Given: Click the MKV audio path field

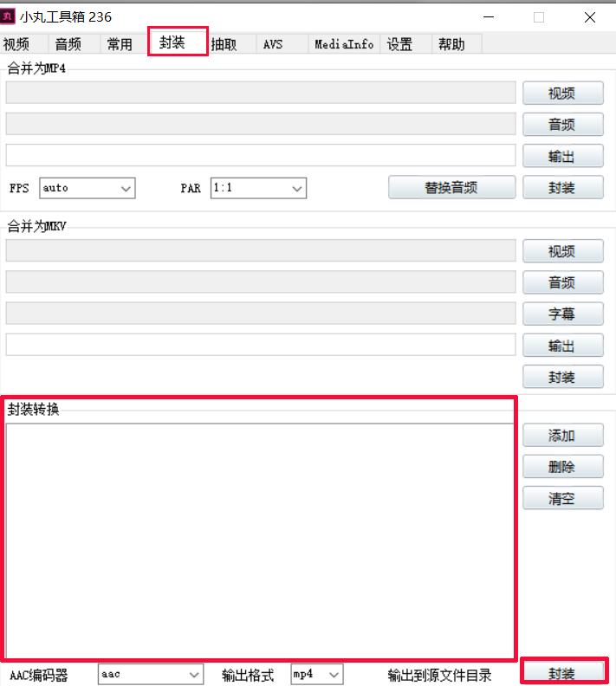Looking at the screenshot, I should [x=261, y=282].
